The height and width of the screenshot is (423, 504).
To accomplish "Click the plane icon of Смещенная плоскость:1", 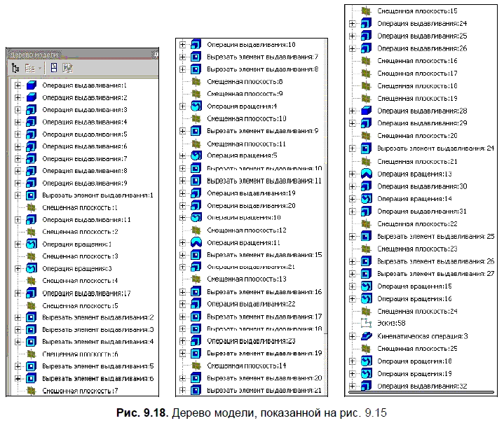I will 31,207.
